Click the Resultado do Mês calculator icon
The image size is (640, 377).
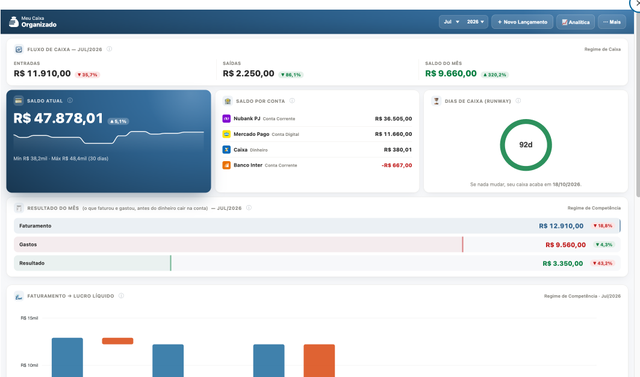point(19,208)
